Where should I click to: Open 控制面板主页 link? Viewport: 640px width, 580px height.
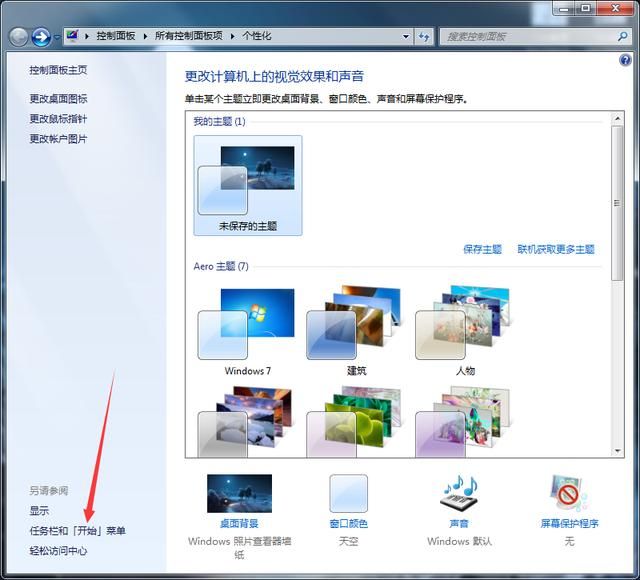(58, 70)
